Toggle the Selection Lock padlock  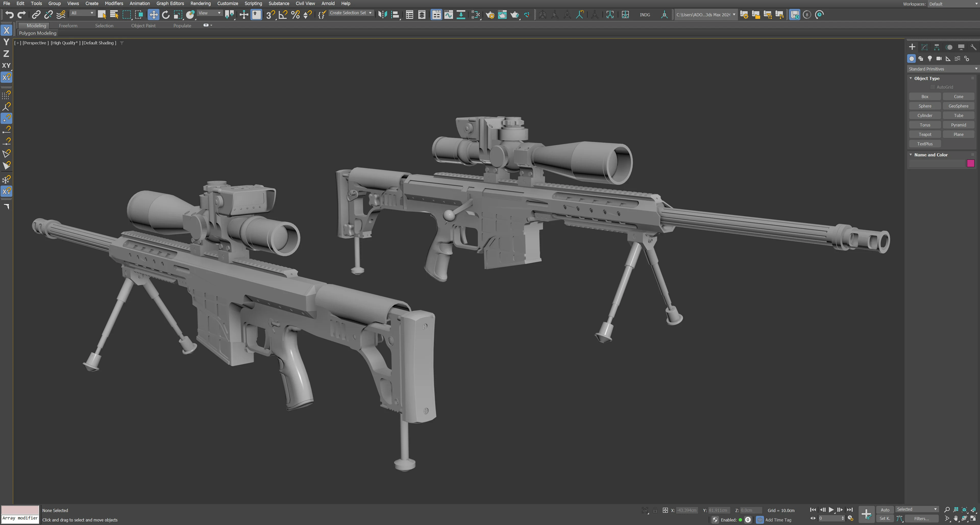655,510
